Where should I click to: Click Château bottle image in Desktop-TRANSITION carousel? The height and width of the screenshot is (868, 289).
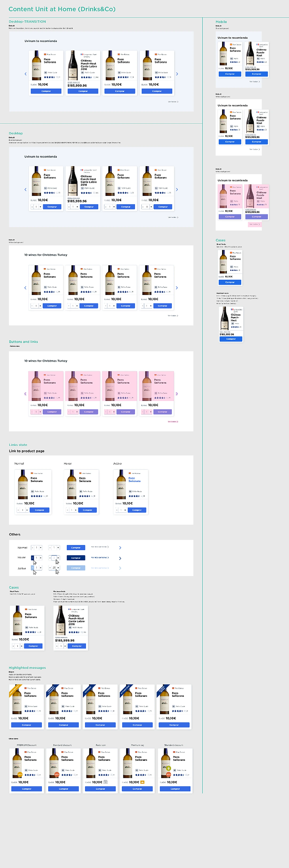(x=73, y=65)
